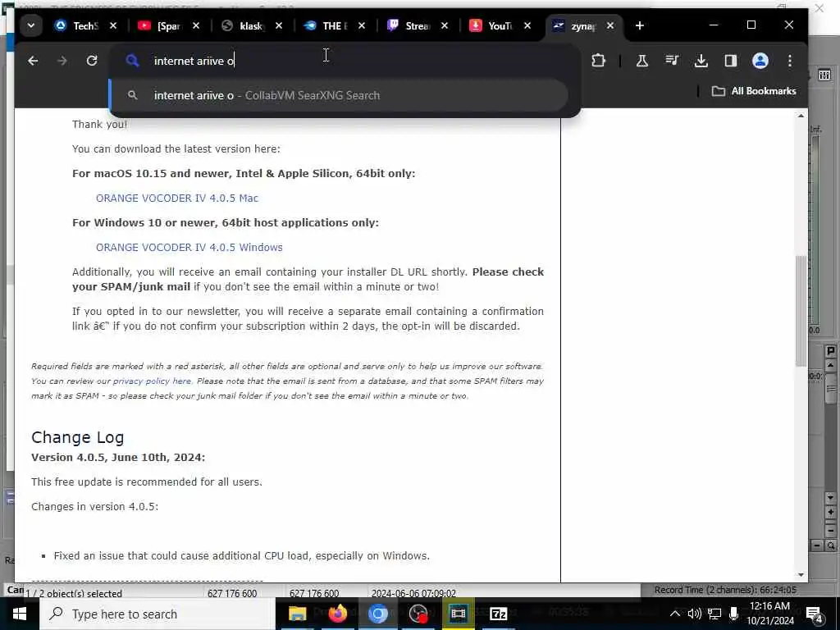Open the browser Downloads icon
Image resolution: width=840 pixels, height=630 pixels.
701,61
